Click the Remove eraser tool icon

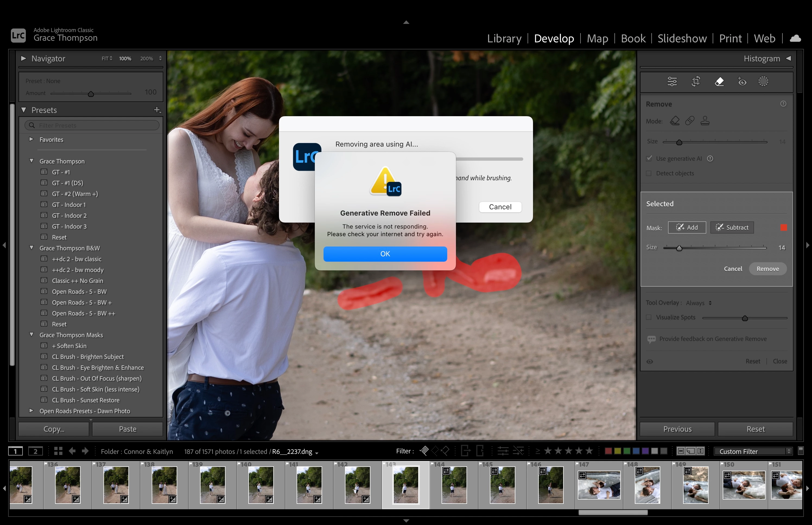pos(719,81)
